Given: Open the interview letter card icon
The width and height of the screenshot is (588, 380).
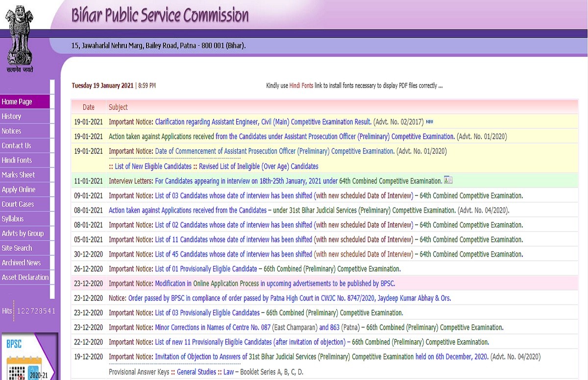Looking at the screenshot, I should pos(448,181).
